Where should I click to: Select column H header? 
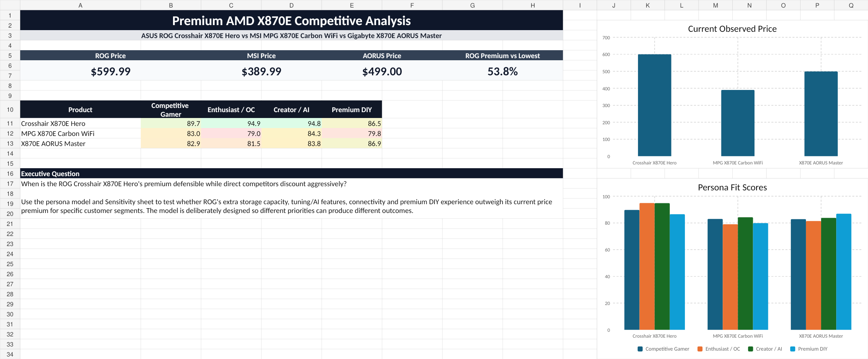(x=533, y=5)
